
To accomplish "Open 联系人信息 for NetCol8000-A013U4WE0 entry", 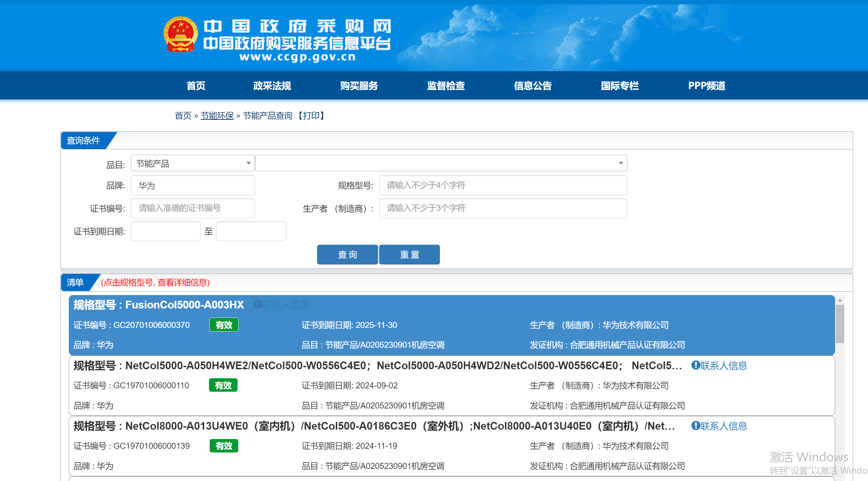I will click(723, 426).
